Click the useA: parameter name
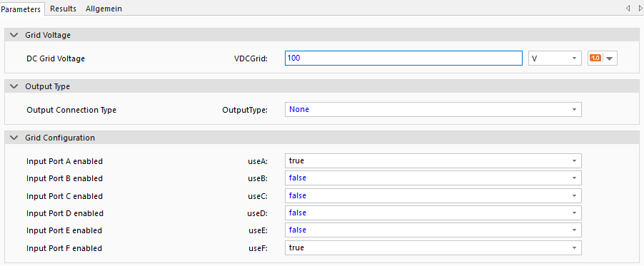 click(258, 161)
